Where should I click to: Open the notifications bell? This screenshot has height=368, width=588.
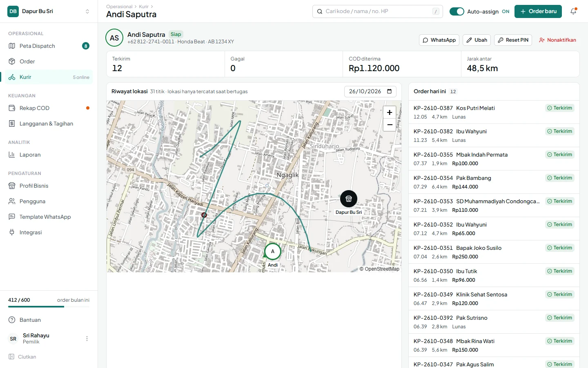(573, 11)
